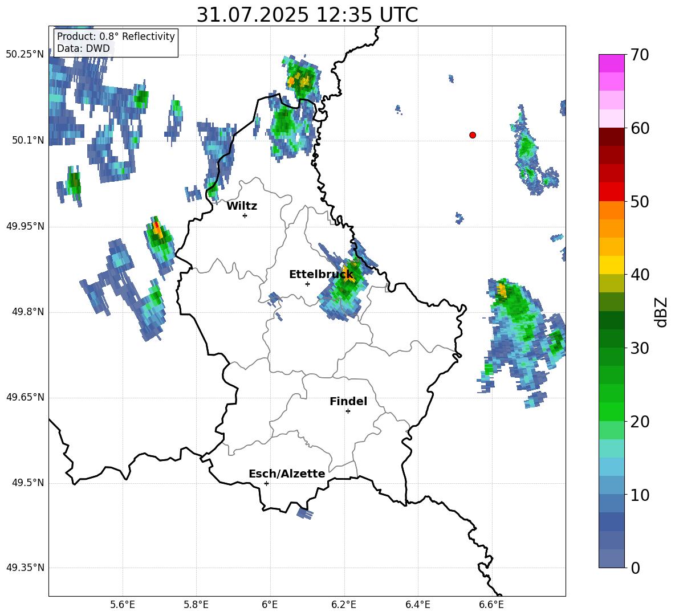Click the 49.65°N latitude label

pyautogui.click(x=25, y=397)
